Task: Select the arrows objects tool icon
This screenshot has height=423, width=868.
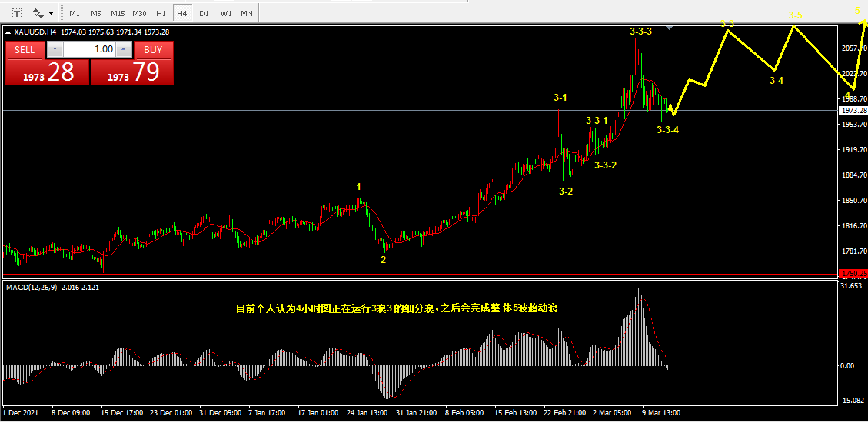Action: [38, 12]
